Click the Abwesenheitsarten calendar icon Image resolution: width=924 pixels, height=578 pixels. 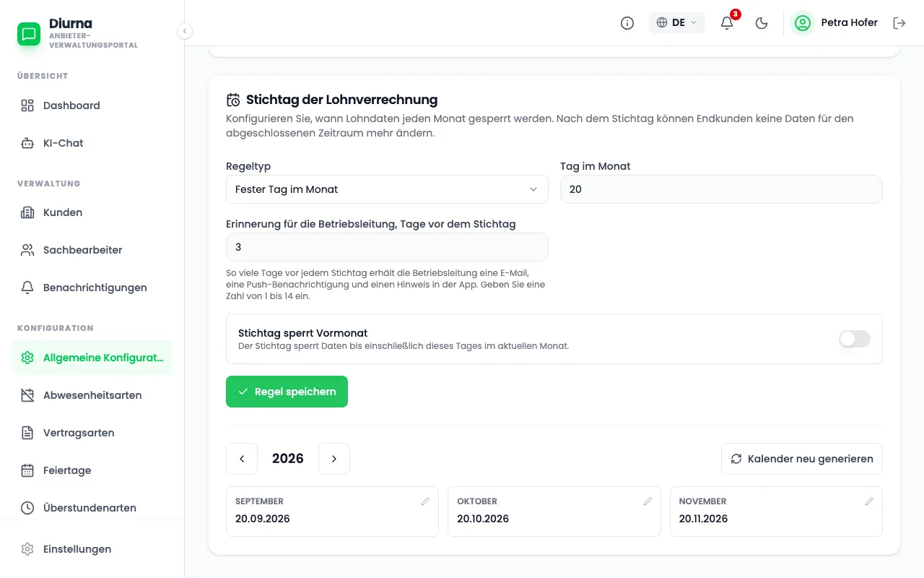click(x=27, y=395)
